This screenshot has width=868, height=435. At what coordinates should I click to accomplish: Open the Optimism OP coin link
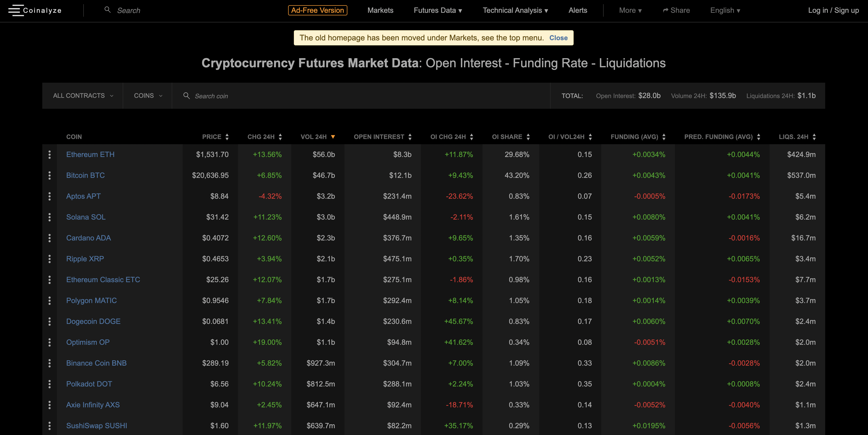[88, 342]
